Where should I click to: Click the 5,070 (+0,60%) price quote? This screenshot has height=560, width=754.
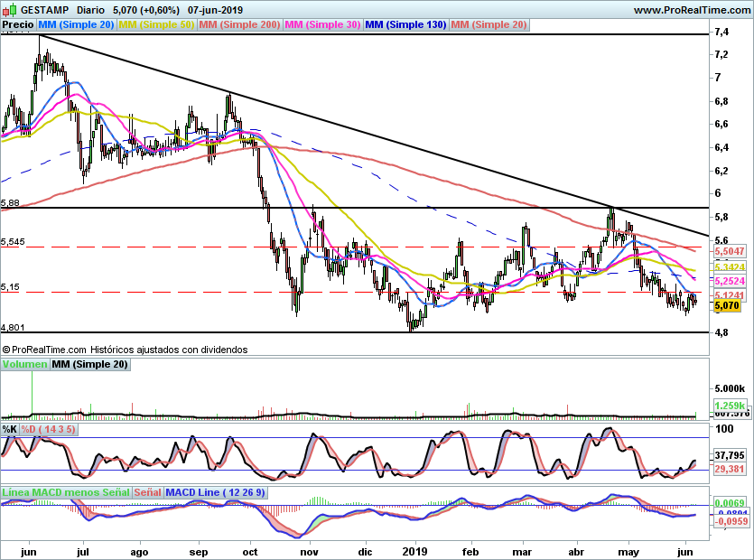pos(146,10)
